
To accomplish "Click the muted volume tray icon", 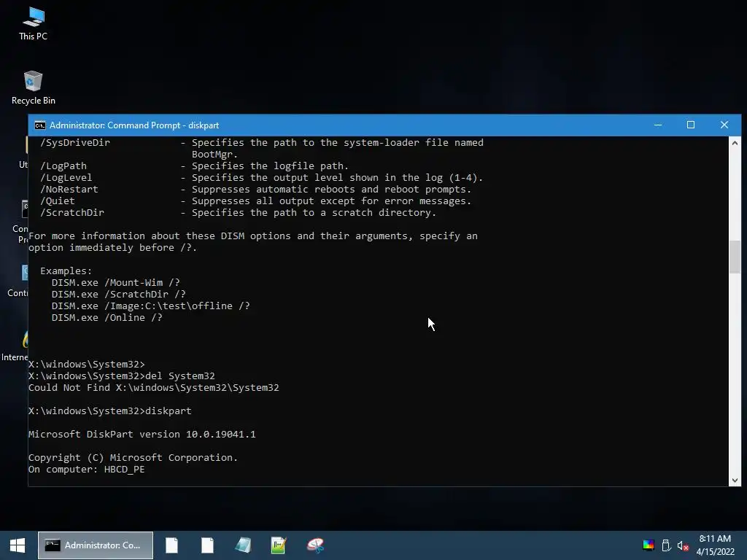I will click(x=683, y=545).
